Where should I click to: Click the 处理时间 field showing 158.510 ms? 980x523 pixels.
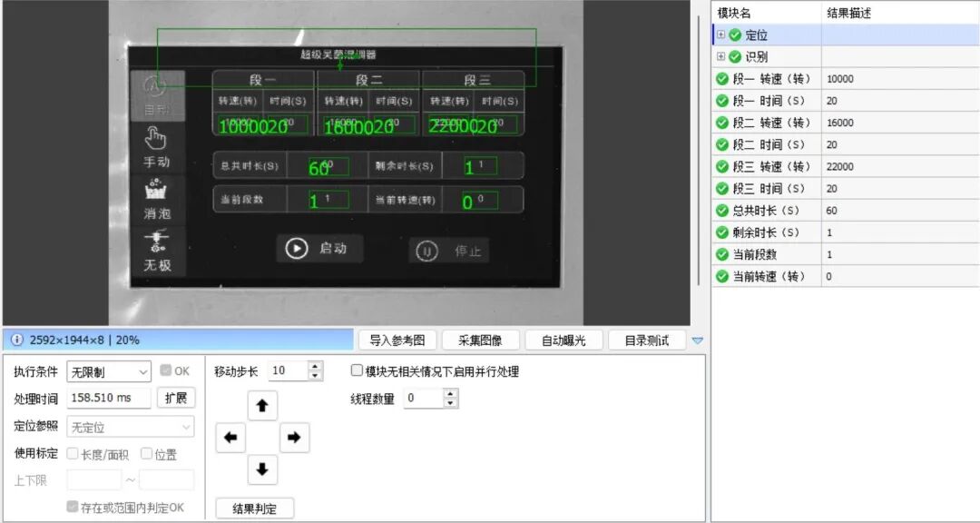[109, 398]
